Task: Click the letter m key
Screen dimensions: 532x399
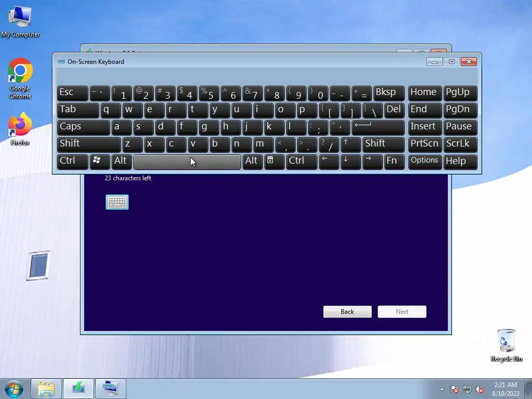Action: [x=263, y=144]
